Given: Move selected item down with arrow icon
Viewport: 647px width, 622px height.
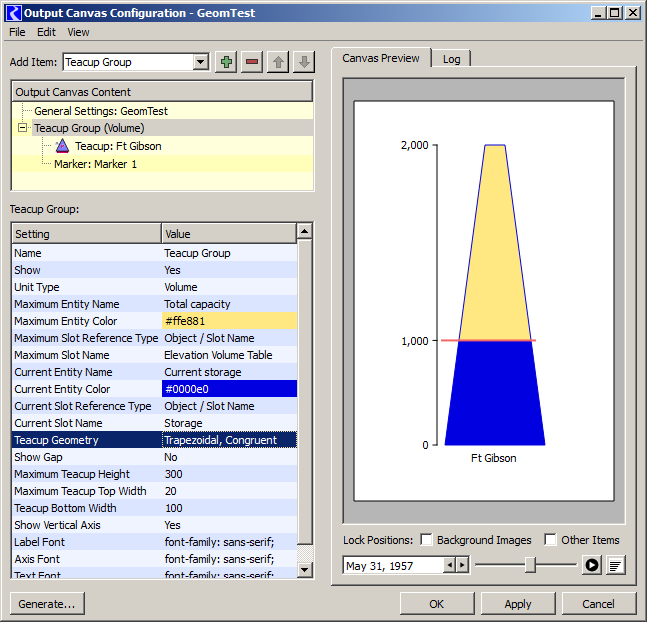Looking at the screenshot, I should [304, 62].
